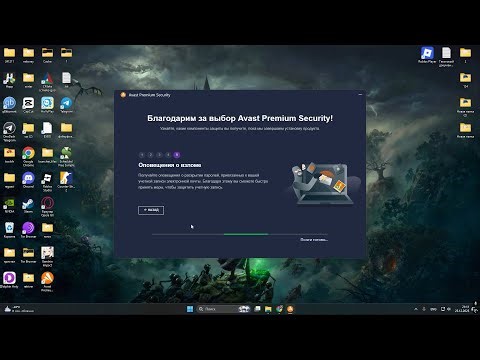The width and height of the screenshot is (480, 360).
Task: Open the CMake desktop shortcut
Action: (47, 82)
